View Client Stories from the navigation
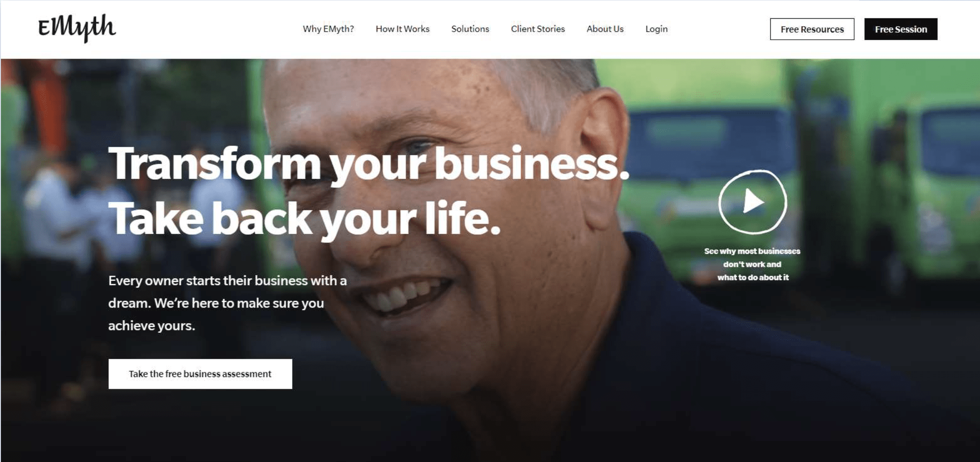980x462 pixels. coord(538,29)
